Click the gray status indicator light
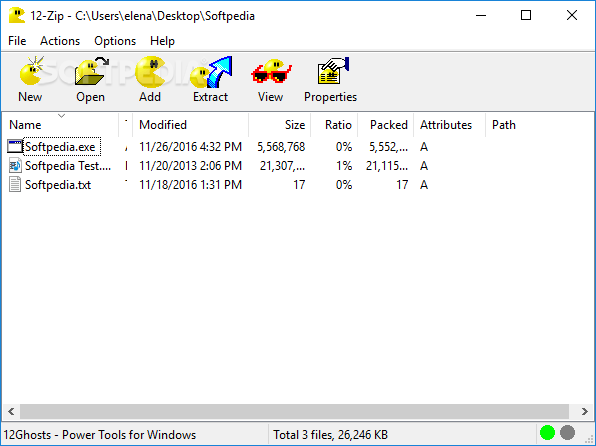 (x=567, y=433)
